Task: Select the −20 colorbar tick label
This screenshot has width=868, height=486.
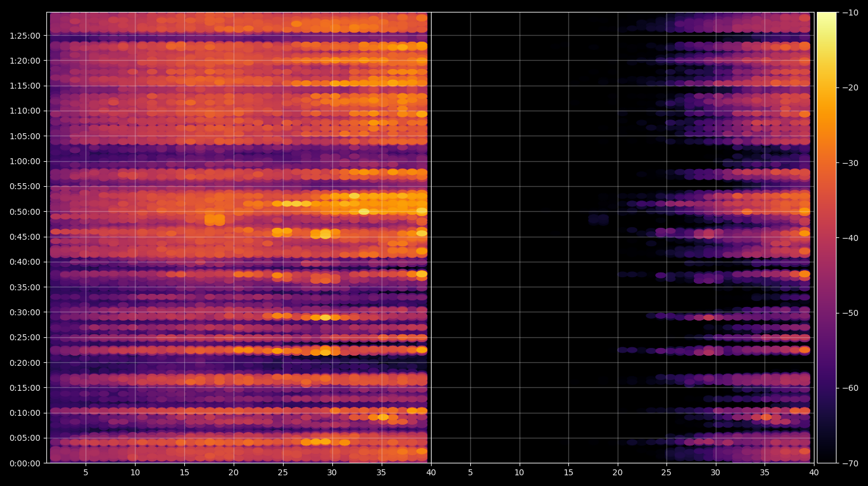Action: click(850, 87)
